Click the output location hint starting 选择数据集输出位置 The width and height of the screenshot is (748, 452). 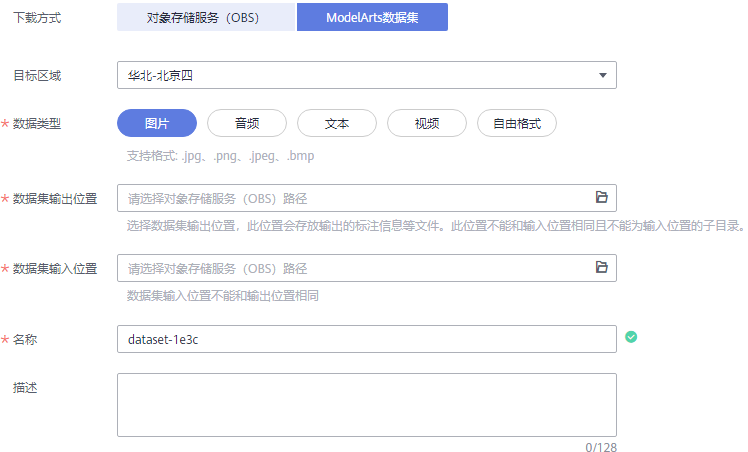point(436,226)
